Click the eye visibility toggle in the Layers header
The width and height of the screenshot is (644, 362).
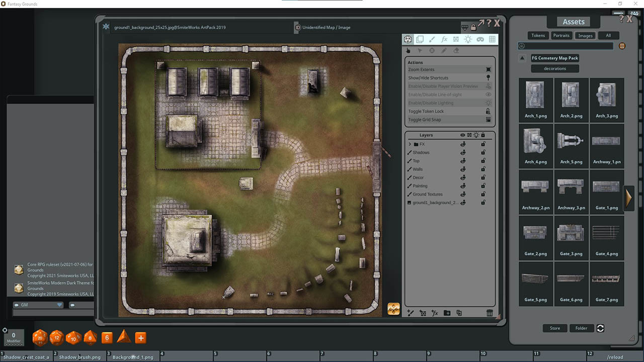pyautogui.click(x=463, y=135)
